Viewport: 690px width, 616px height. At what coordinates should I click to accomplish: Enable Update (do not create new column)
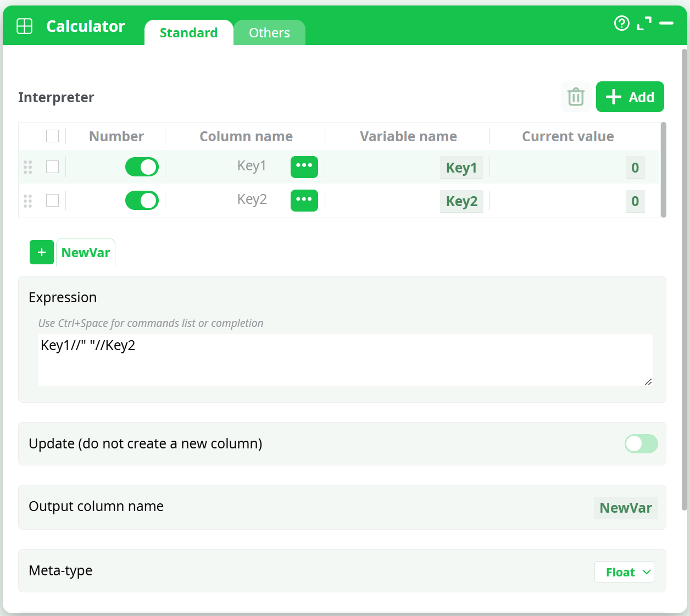[641, 444]
